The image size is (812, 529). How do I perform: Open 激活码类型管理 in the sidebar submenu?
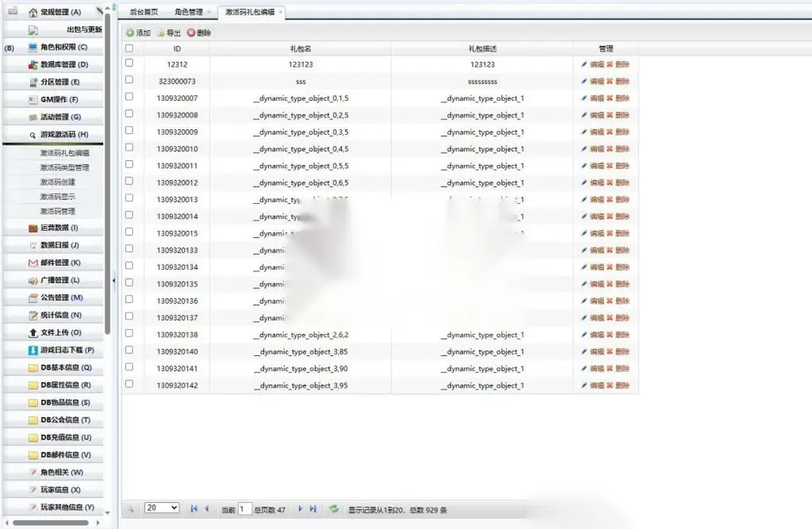[64, 167]
